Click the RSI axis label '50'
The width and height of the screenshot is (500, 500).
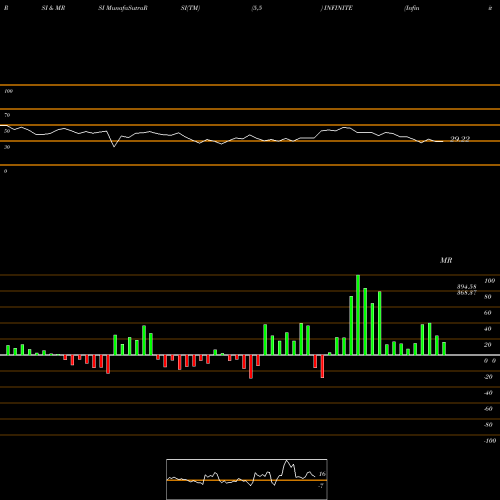point(7,131)
